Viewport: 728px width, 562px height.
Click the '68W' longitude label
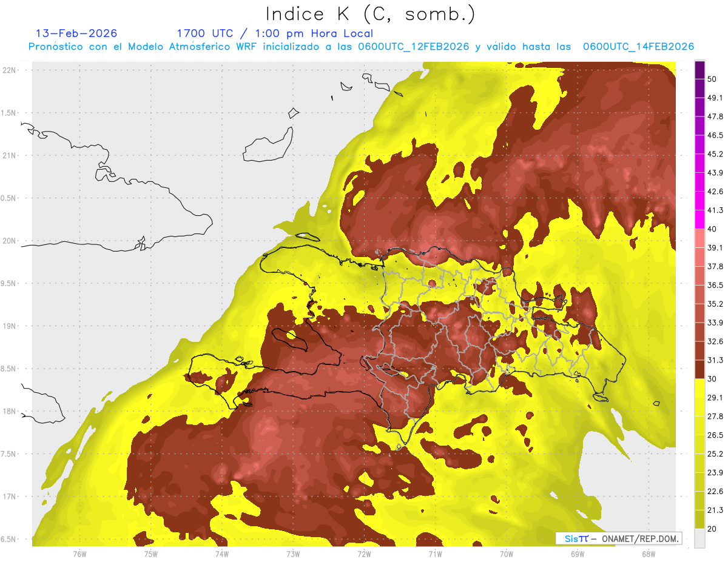(649, 554)
